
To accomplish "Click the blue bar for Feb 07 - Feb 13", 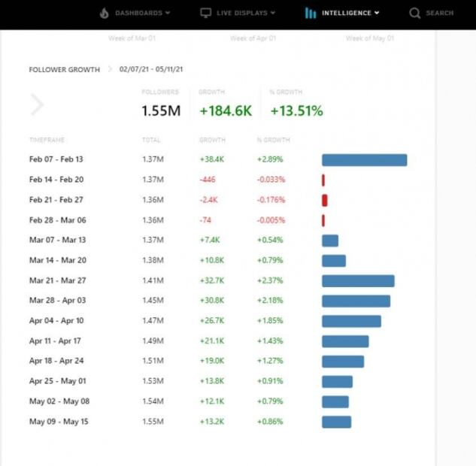I will (364, 160).
